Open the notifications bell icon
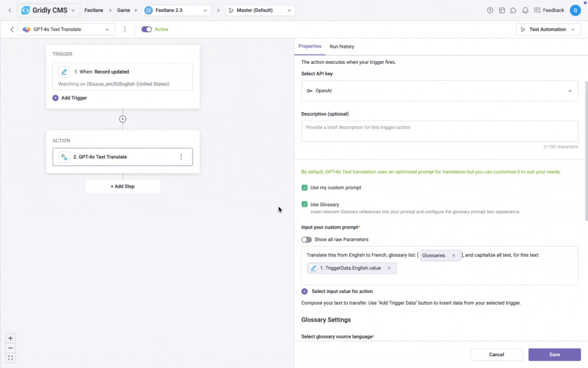This screenshot has width=588, height=368. click(x=525, y=10)
